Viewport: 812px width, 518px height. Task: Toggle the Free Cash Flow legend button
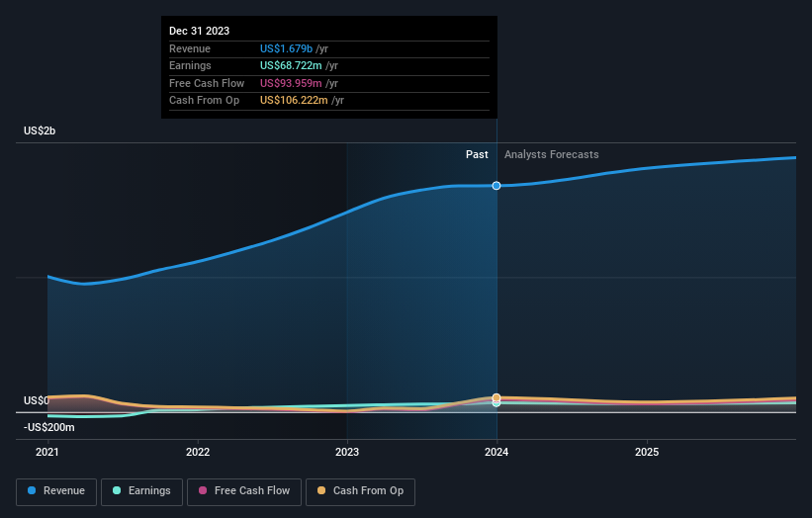[x=244, y=491]
